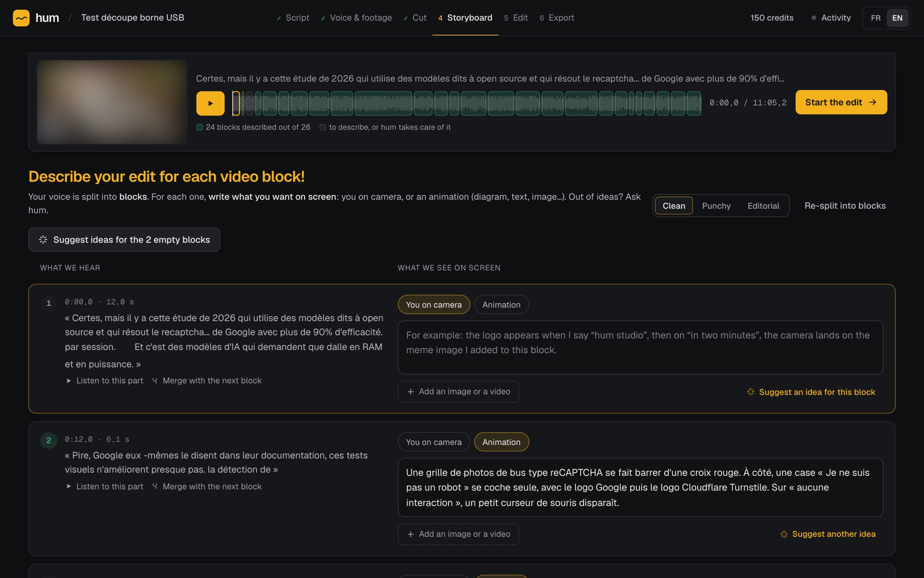Click the Activity status dot
924x578 pixels.
(x=814, y=18)
